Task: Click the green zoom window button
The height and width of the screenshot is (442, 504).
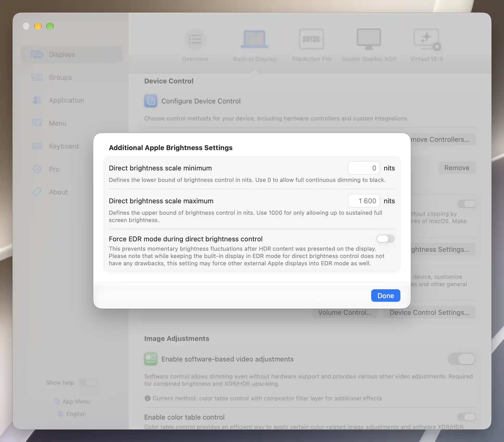Action: click(x=50, y=26)
